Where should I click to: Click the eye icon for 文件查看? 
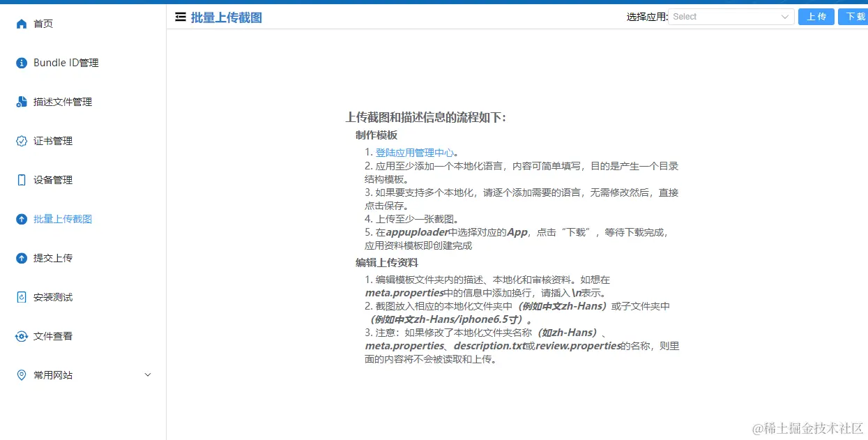tap(22, 336)
